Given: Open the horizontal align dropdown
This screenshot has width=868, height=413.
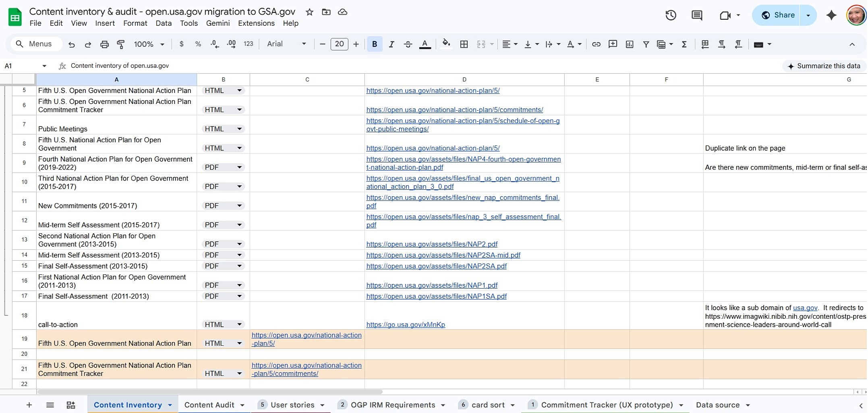Looking at the screenshot, I should pos(510,44).
